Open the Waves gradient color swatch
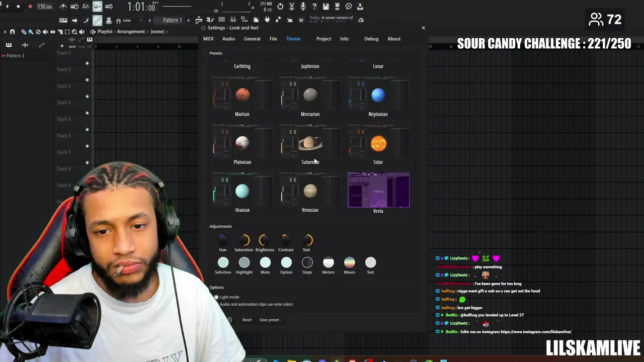This screenshot has width=644, height=362. coord(349,262)
